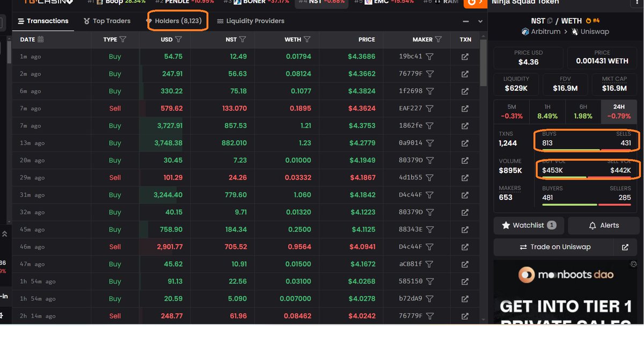Image resolution: width=644 pixels, height=346 pixels.
Task: Collapse the left sidebar double-chevron icon
Action: 4,234
